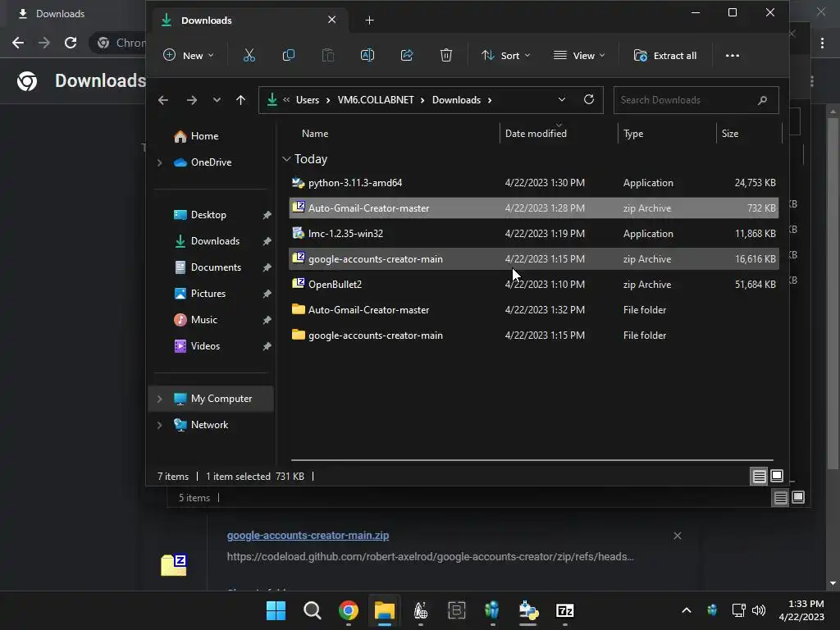This screenshot has width=840, height=630.
Task: Click Extract all button
Action: pyautogui.click(x=665, y=55)
